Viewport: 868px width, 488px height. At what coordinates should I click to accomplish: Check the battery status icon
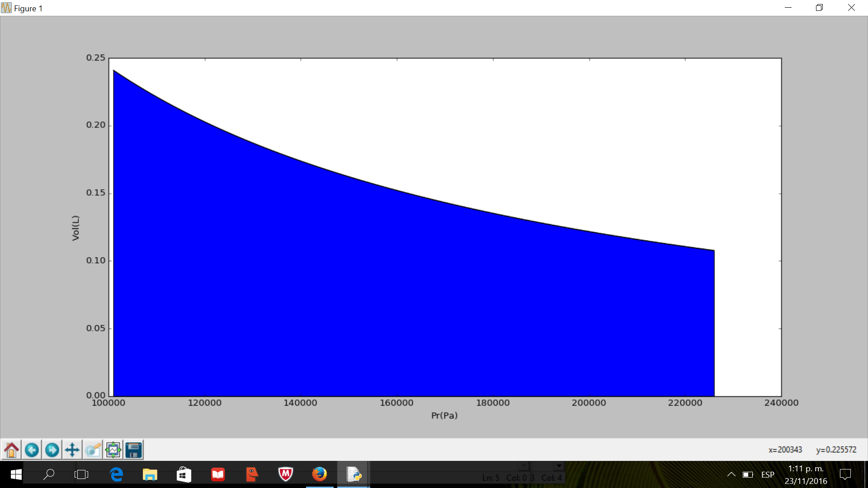tap(748, 474)
